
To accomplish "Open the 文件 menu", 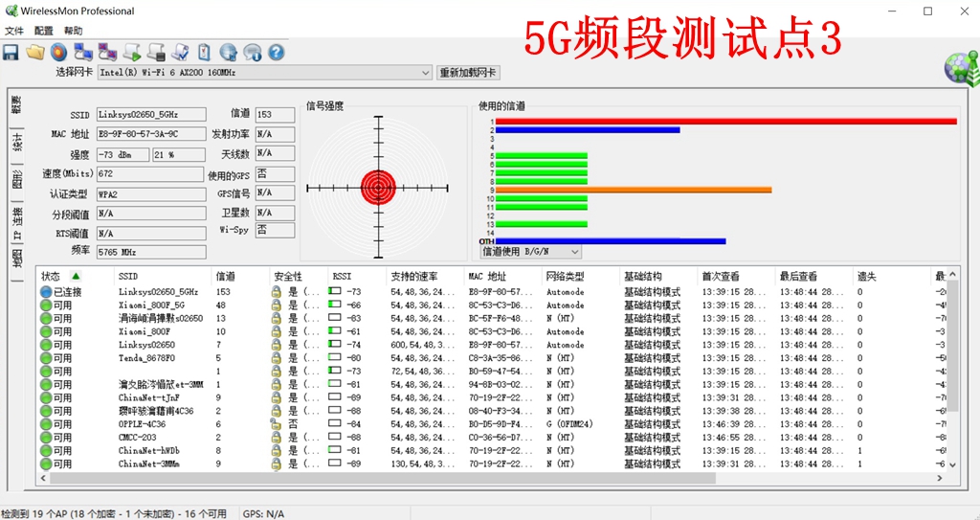I will [x=13, y=31].
